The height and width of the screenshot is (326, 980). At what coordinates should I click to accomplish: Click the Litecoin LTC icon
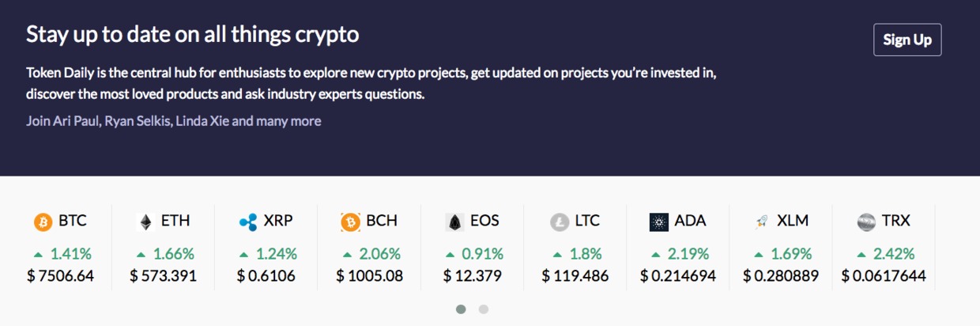click(560, 222)
